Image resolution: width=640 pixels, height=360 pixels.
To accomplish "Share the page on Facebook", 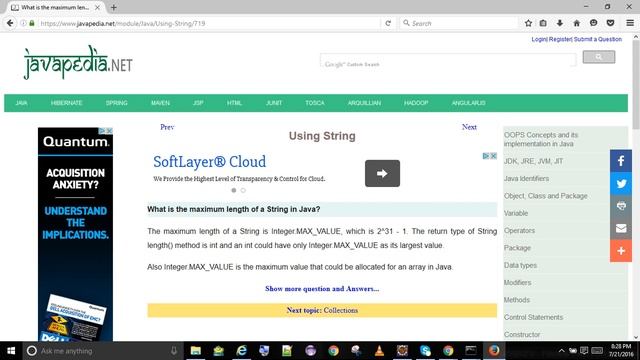I will click(621, 161).
